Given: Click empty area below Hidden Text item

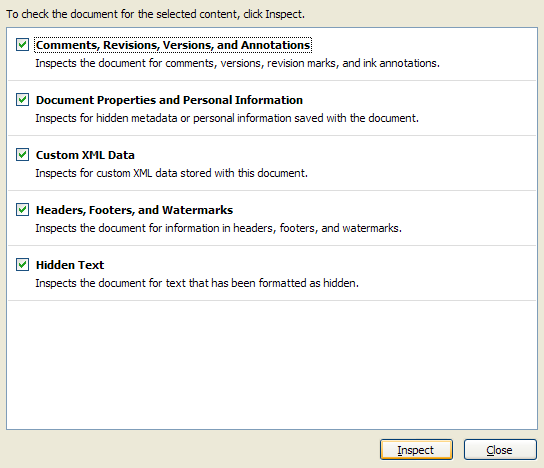Looking at the screenshot, I should point(272,364).
